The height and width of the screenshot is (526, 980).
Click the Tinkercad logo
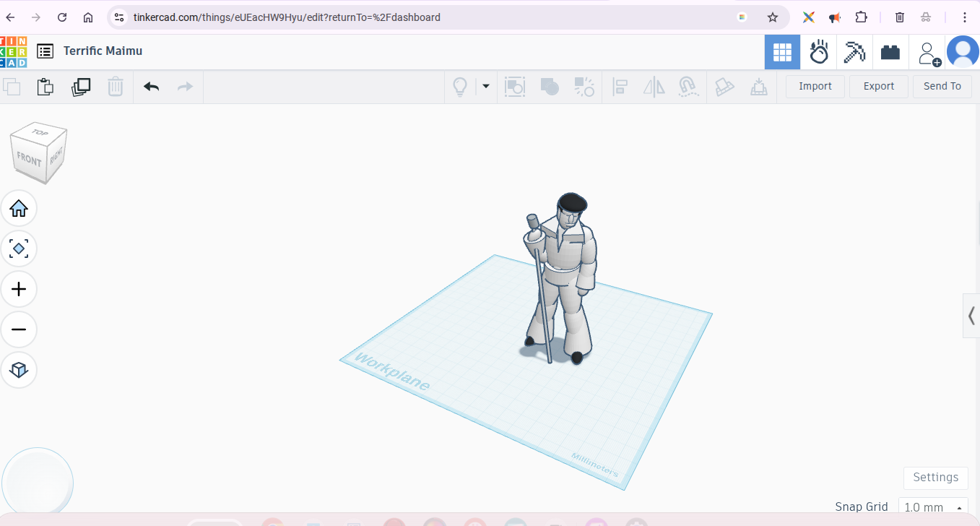click(13, 51)
